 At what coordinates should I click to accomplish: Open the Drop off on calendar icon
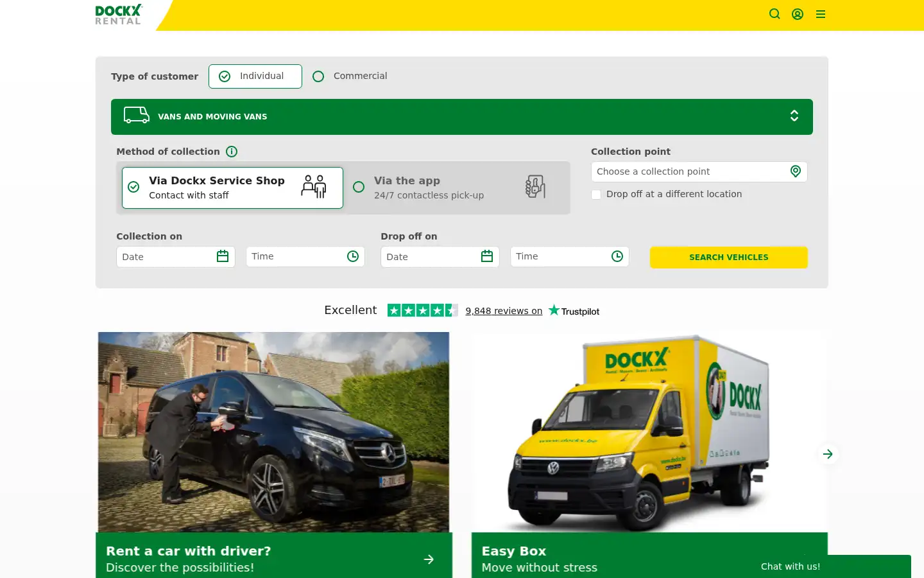coord(487,257)
